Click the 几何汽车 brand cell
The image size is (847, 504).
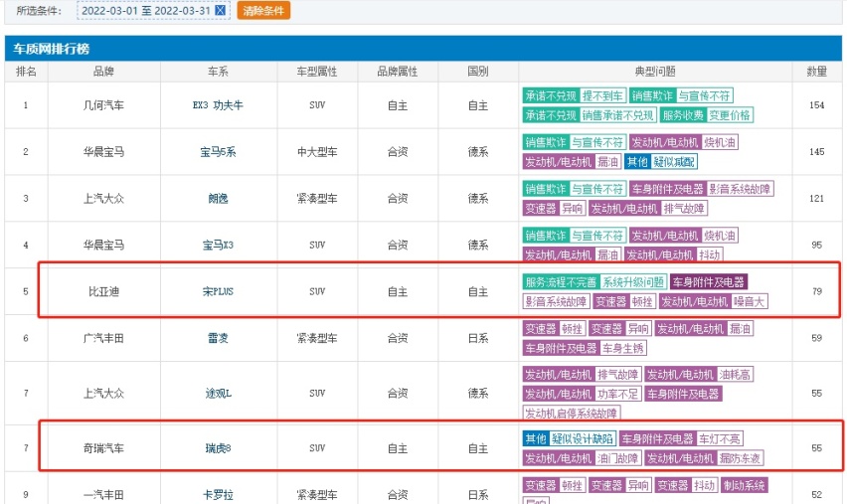(x=103, y=105)
